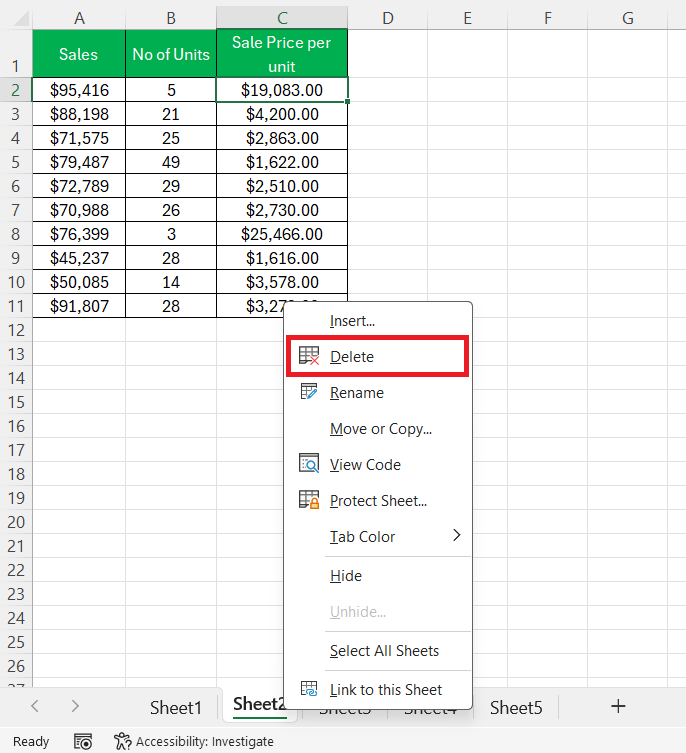Open Move or Copy... dialog
Screen dimensions: 686x753
point(377,428)
